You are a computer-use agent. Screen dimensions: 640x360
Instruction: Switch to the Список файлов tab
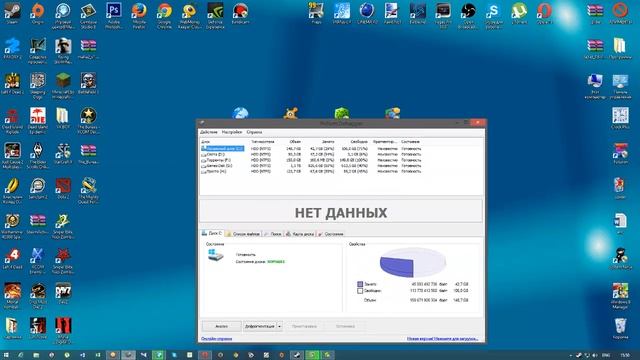(243, 234)
